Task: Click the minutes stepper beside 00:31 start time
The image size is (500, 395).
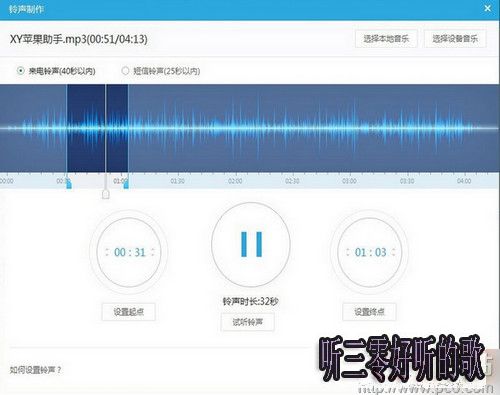Action: 107,252
